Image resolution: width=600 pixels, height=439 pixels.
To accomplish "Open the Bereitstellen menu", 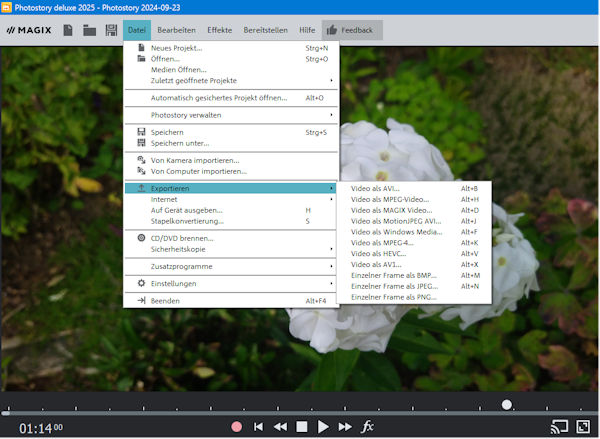I will click(266, 30).
